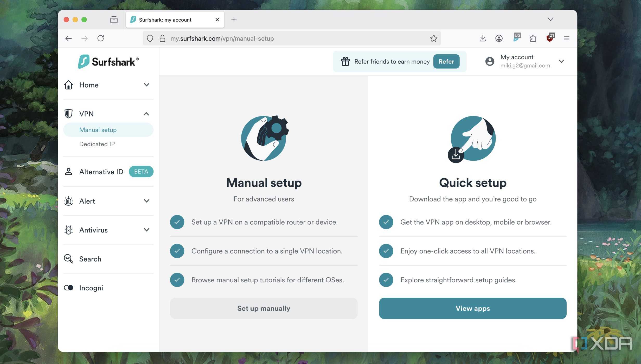Click the Refer button
The height and width of the screenshot is (364, 641).
(x=446, y=62)
